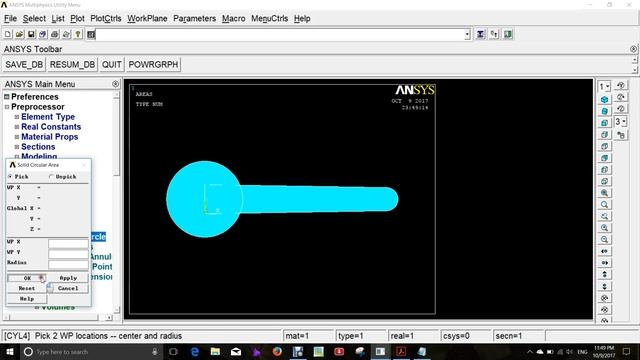Open the File menu

click(10, 19)
